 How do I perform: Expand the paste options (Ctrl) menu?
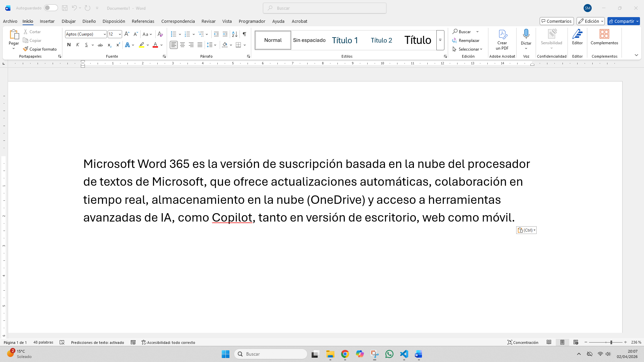tap(534, 230)
